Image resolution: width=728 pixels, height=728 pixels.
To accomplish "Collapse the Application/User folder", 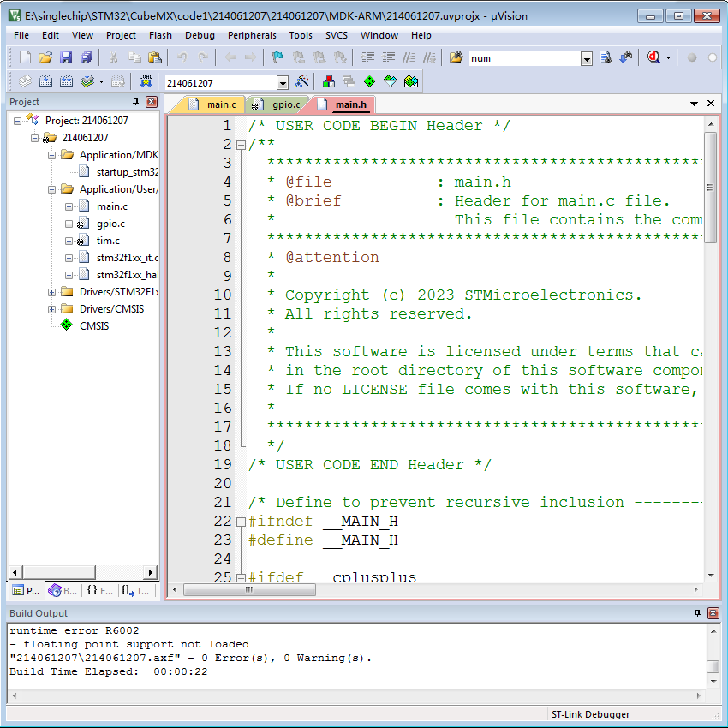I will coord(51,189).
